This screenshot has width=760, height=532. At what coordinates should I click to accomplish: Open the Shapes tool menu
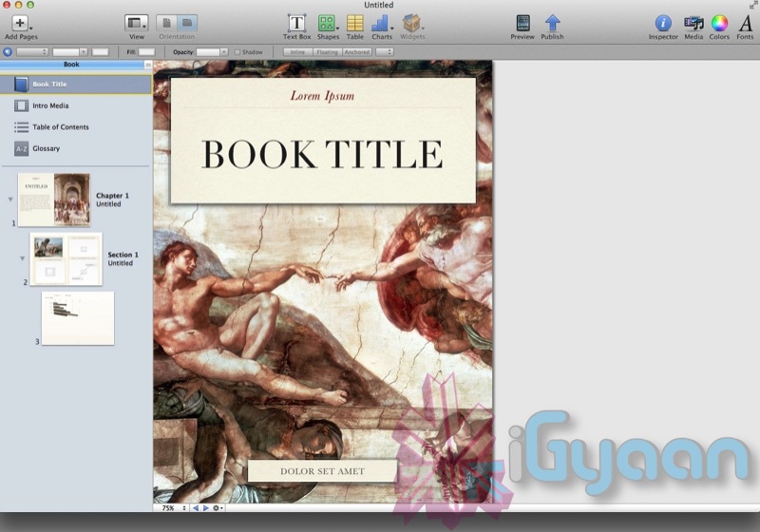pyautogui.click(x=328, y=23)
